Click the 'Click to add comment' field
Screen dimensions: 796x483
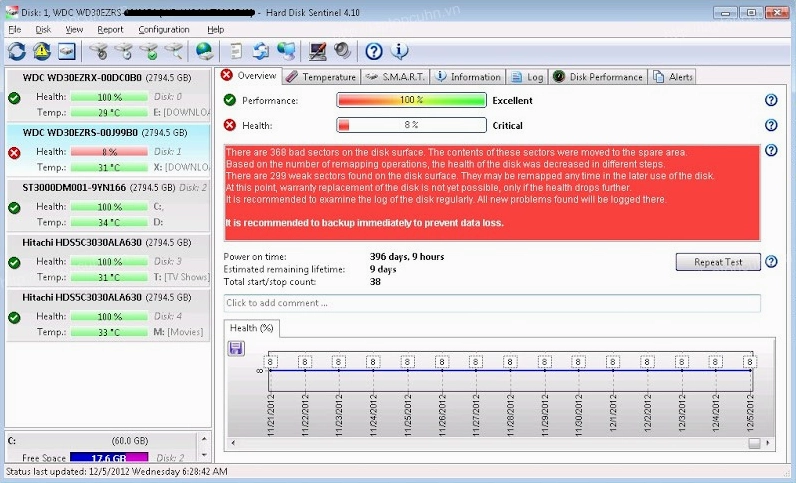point(492,303)
